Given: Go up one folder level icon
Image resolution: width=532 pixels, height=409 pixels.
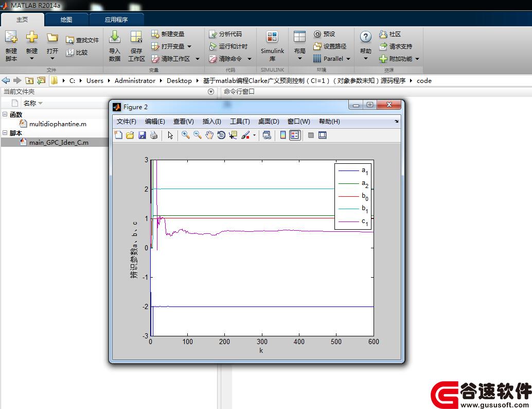Looking at the screenshot, I should coord(29,80).
